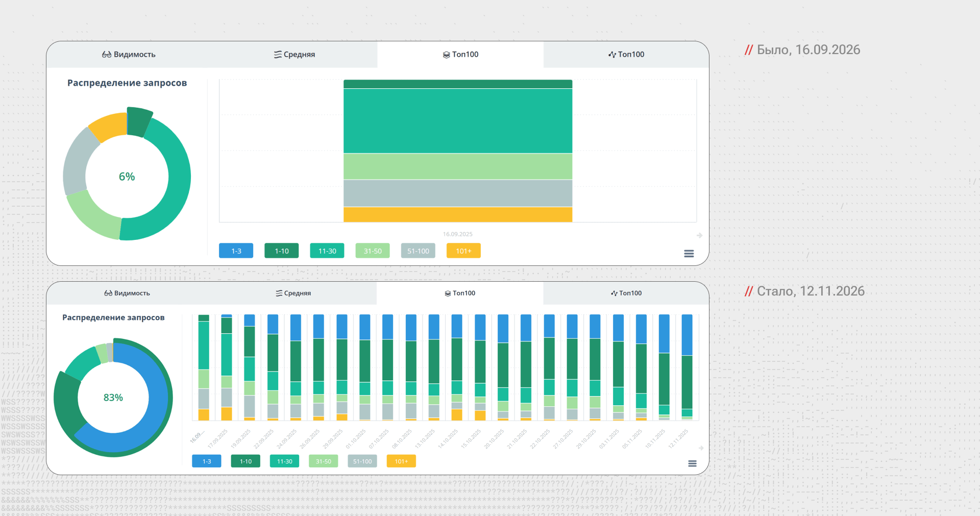The image size is (980, 516).
Task: Open hamburger menu in the Было chart panel
Action: pyautogui.click(x=689, y=254)
